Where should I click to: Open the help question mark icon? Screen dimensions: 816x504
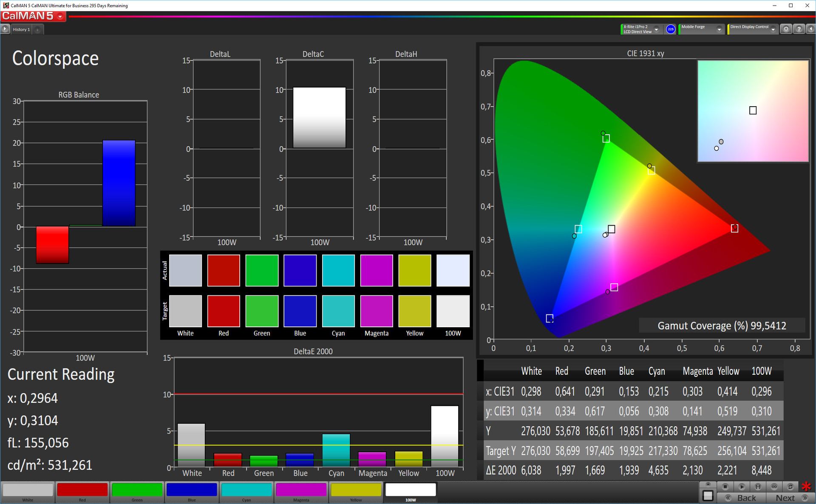click(x=799, y=29)
